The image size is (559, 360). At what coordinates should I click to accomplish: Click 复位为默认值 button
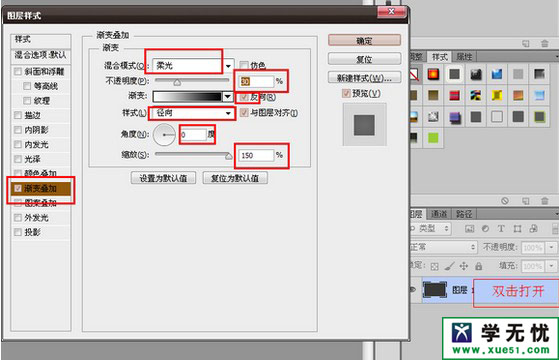(x=235, y=178)
